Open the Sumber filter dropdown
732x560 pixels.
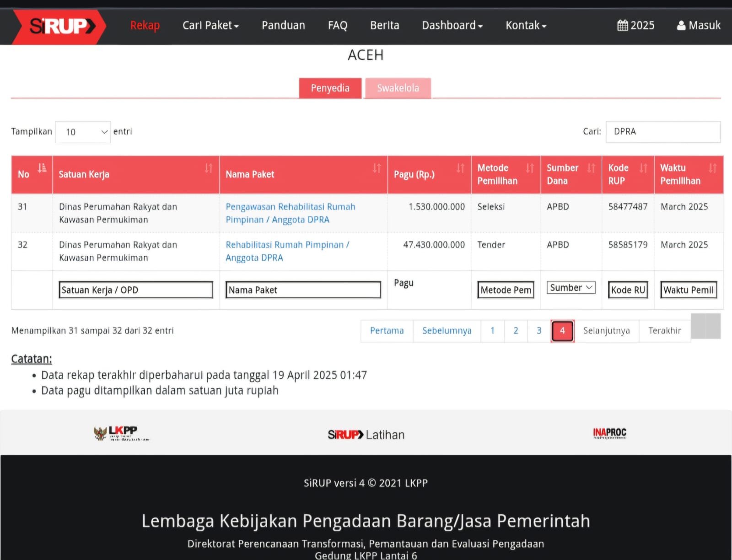pyautogui.click(x=571, y=288)
